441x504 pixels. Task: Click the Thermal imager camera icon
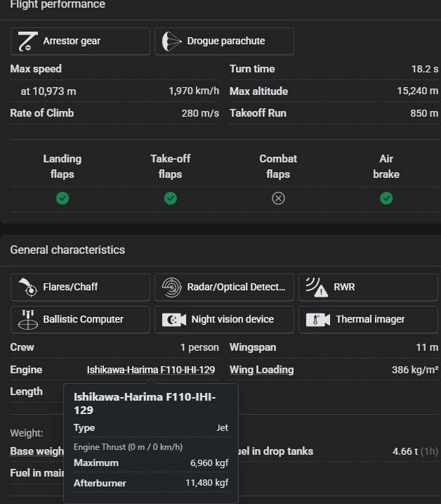tap(318, 320)
